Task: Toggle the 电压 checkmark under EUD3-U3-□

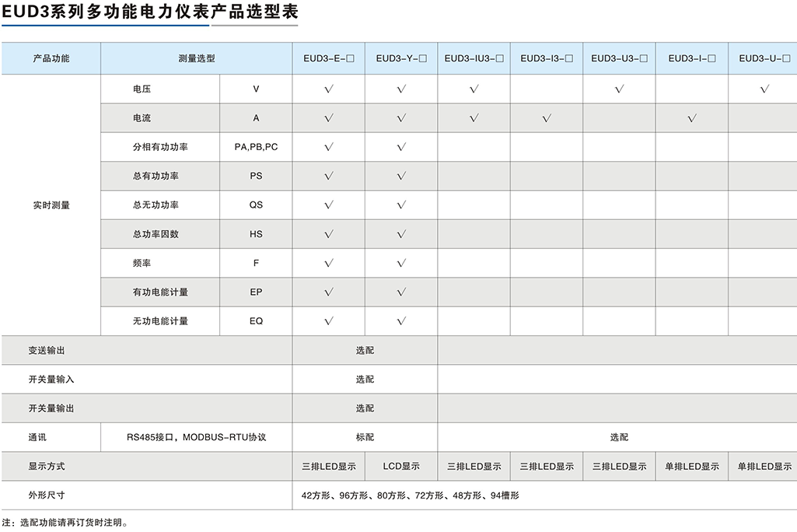Action: tap(618, 89)
